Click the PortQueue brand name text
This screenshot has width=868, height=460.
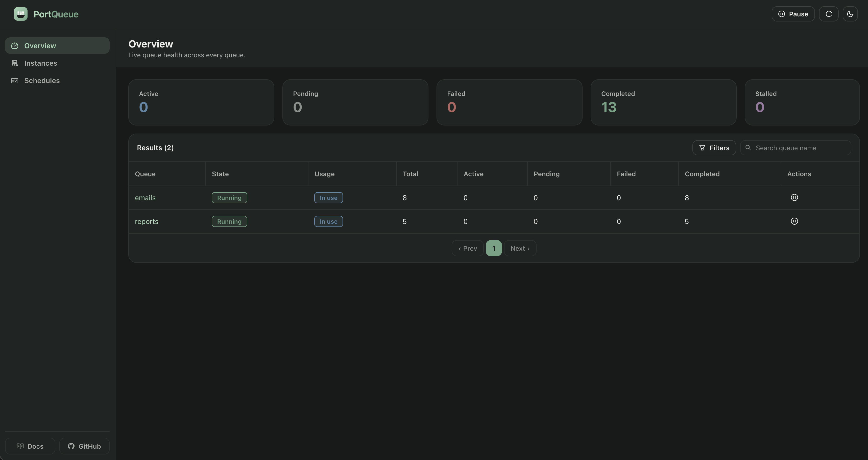(x=56, y=14)
